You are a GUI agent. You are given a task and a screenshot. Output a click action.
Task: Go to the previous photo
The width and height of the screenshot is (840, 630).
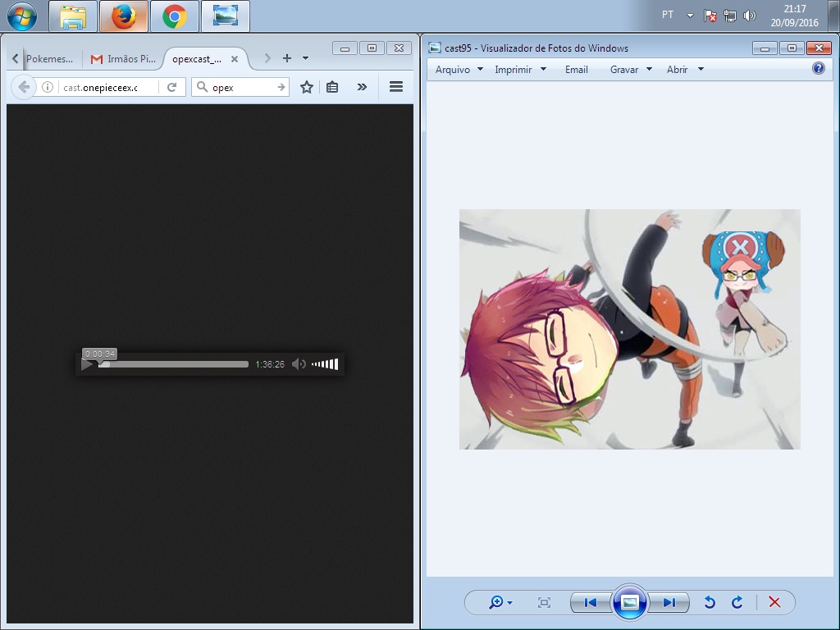point(590,602)
